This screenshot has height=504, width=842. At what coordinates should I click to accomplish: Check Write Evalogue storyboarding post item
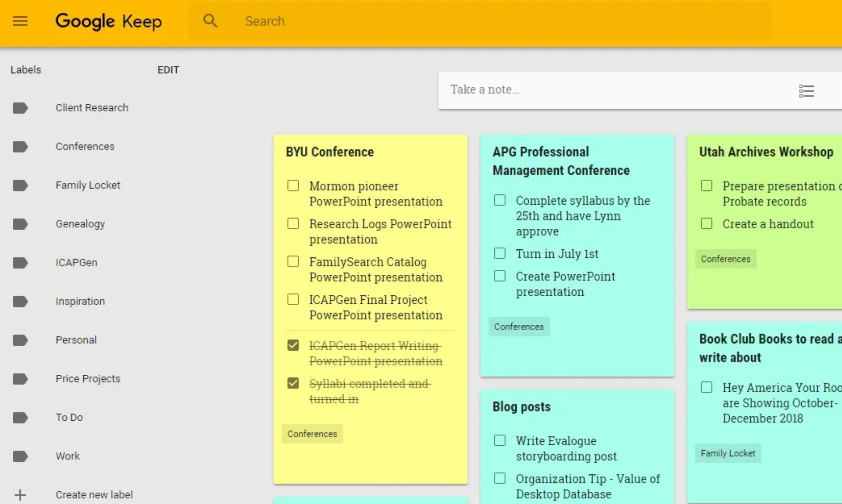(x=499, y=440)
